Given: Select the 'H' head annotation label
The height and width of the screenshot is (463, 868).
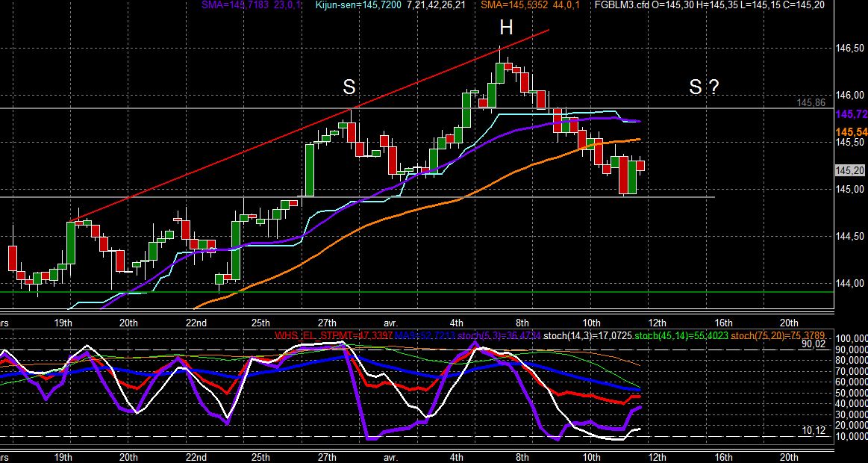Looking at the screenshot, I should tap(506, 28).
